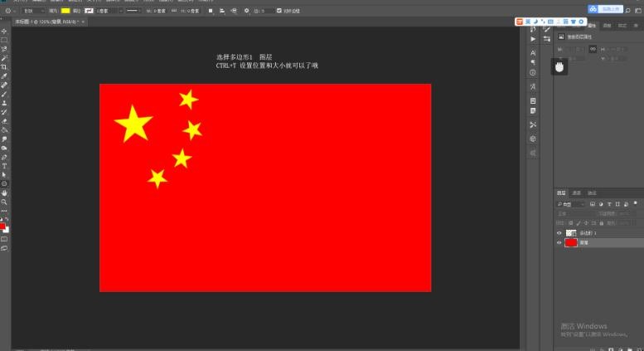This screenshot has height=351, width=644.
Task: Open path alignment options
Action: tap(222, 11)
